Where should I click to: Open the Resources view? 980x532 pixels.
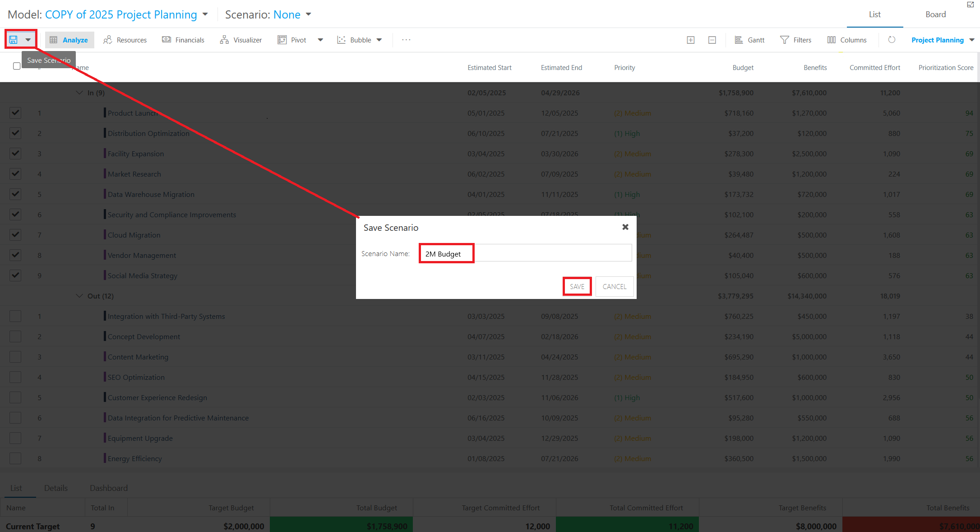[125, 40]
